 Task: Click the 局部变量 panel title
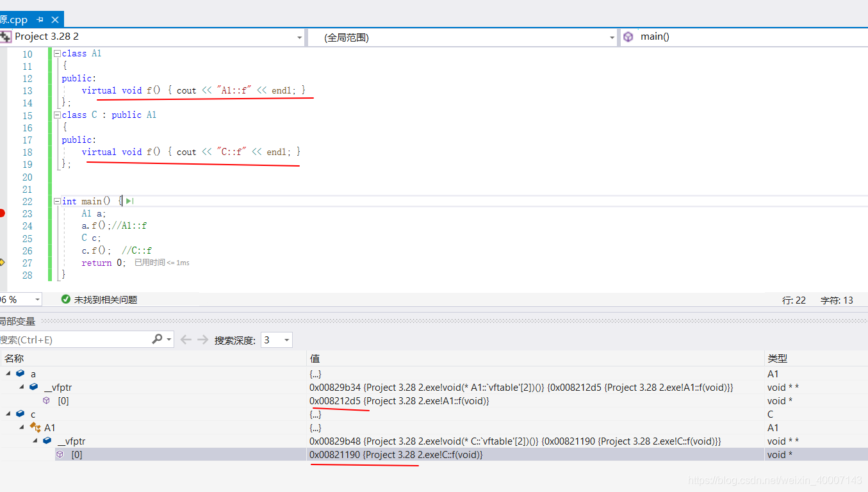pyautogui.click(x=17, y=321)
